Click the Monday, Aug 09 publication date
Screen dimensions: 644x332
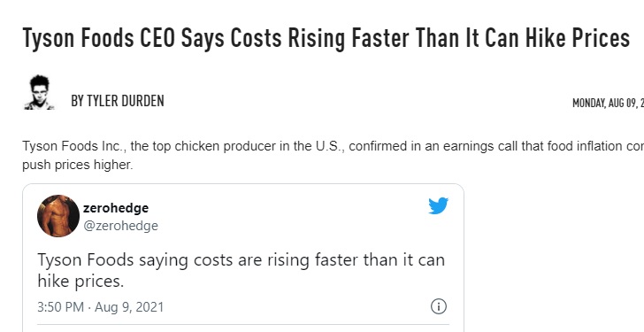tap(608, 103)
